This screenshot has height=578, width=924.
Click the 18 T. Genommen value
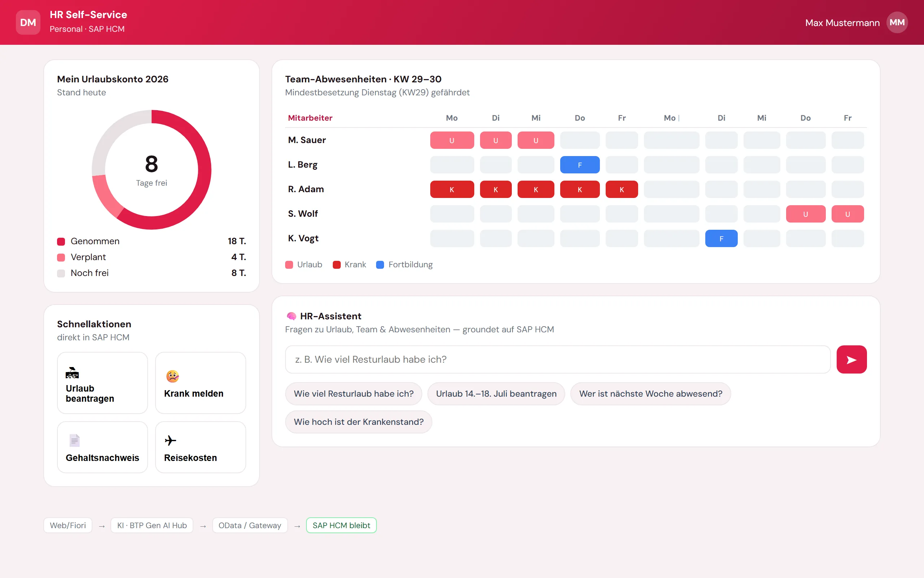[237, 241]
